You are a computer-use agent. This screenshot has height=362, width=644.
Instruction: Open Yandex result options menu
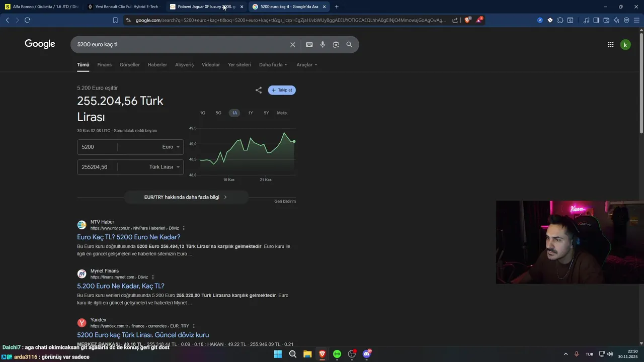point(194,326)
